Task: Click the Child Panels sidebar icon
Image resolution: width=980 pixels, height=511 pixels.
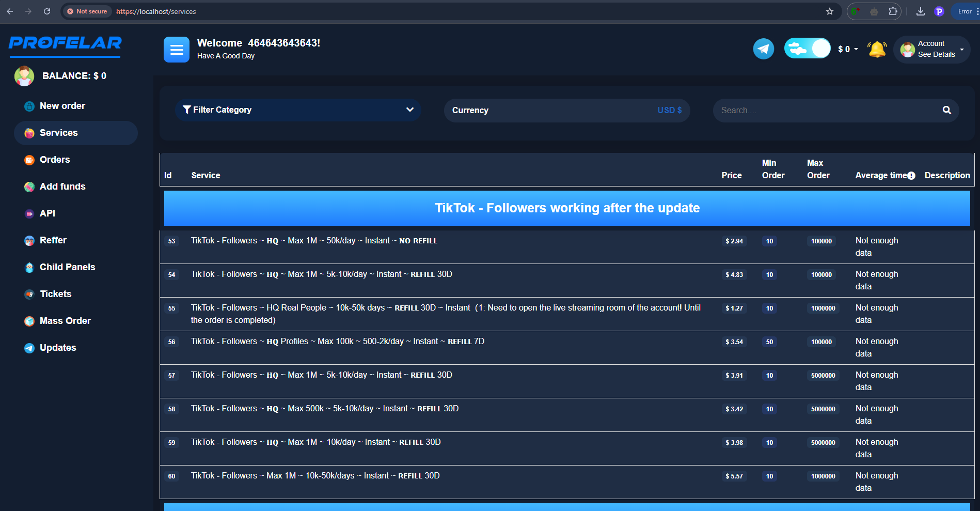Action: pyautogui.click(x=29, y=268)
